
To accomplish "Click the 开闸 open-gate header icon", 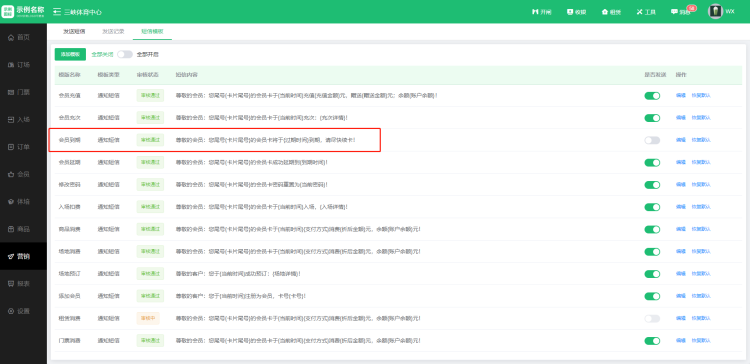I will (541, 12).
